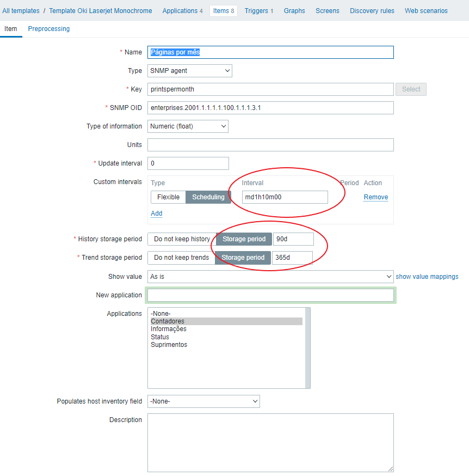Click Add under Custom intervals

click(x=156, y=213)
